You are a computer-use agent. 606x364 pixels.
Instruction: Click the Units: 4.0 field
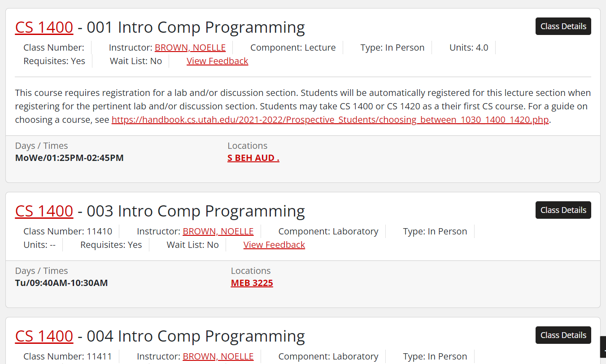coord(468,48)
